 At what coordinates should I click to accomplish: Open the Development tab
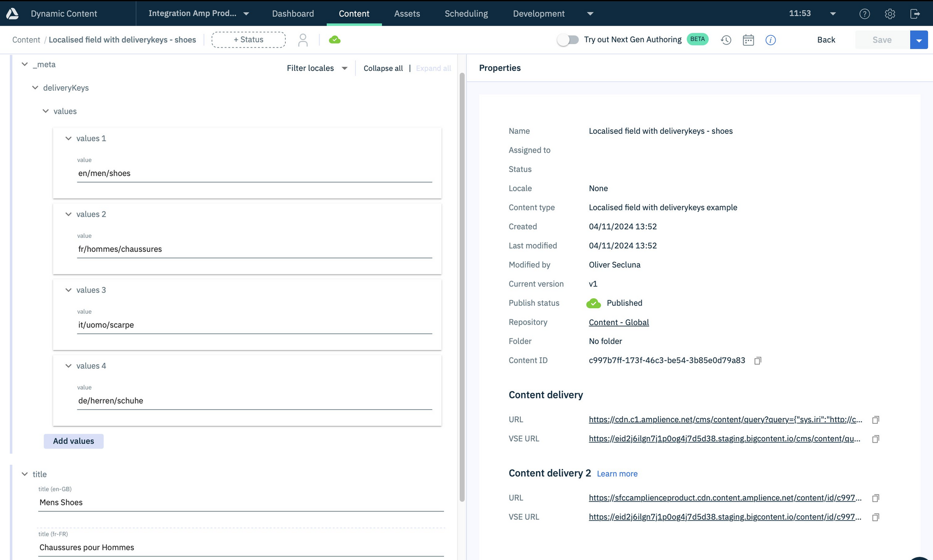click(x=539, y=13)
